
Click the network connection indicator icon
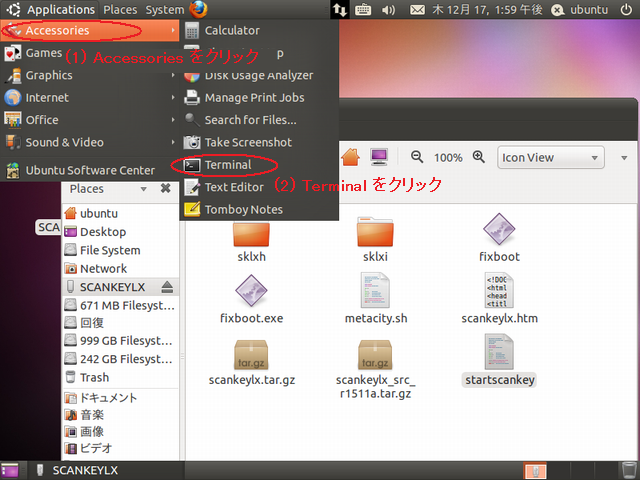pos(340,9)
